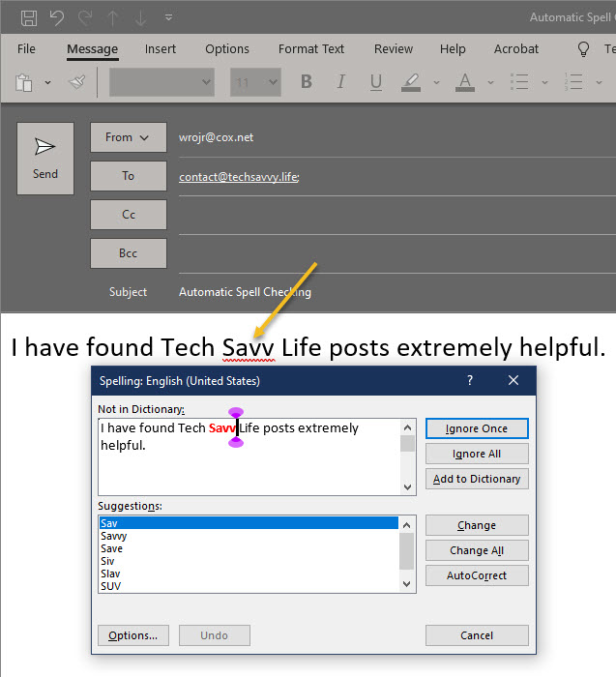Expand highlight color options arrow
This screenshot has height=677, width=616.
coord(436,82)
